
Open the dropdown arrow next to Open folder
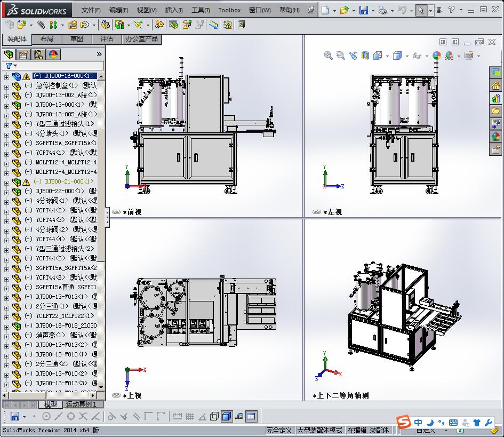354,11
